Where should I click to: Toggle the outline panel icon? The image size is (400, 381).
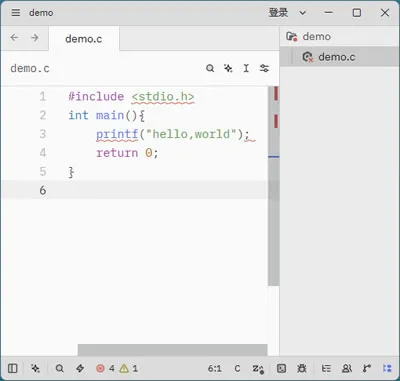point(326,368)
